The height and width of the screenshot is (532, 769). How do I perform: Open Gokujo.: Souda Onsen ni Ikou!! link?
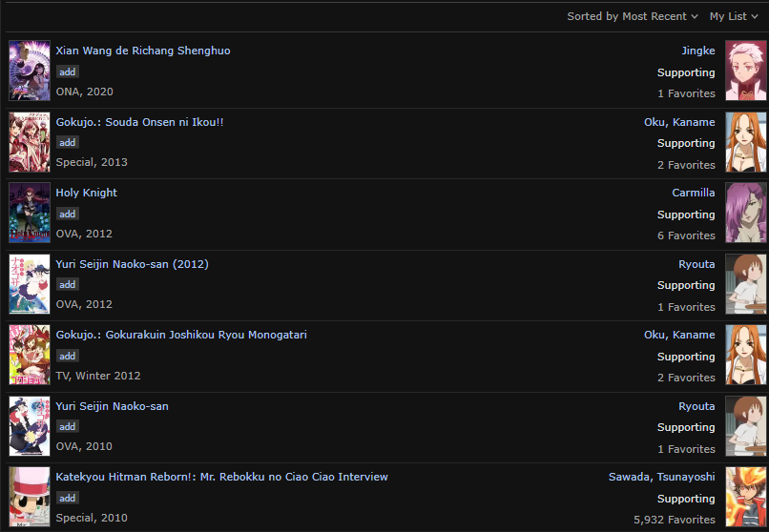[139, 122]
